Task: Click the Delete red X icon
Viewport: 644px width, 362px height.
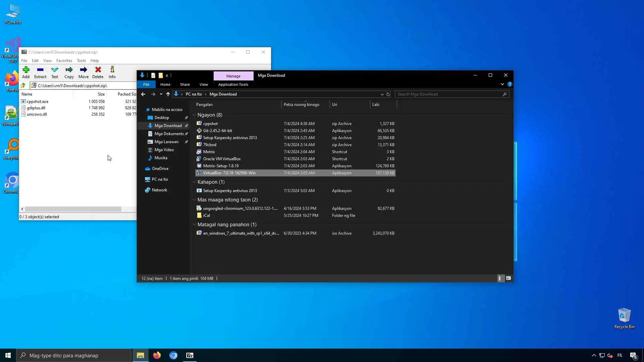Action: point(98,72)
